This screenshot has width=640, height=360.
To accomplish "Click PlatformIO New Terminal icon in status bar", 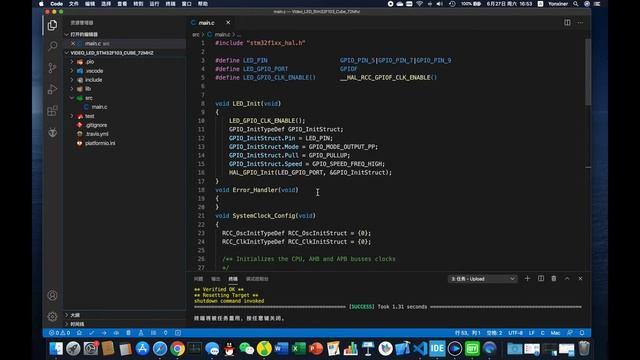I will pyautogui.click(x=178, y=333).
